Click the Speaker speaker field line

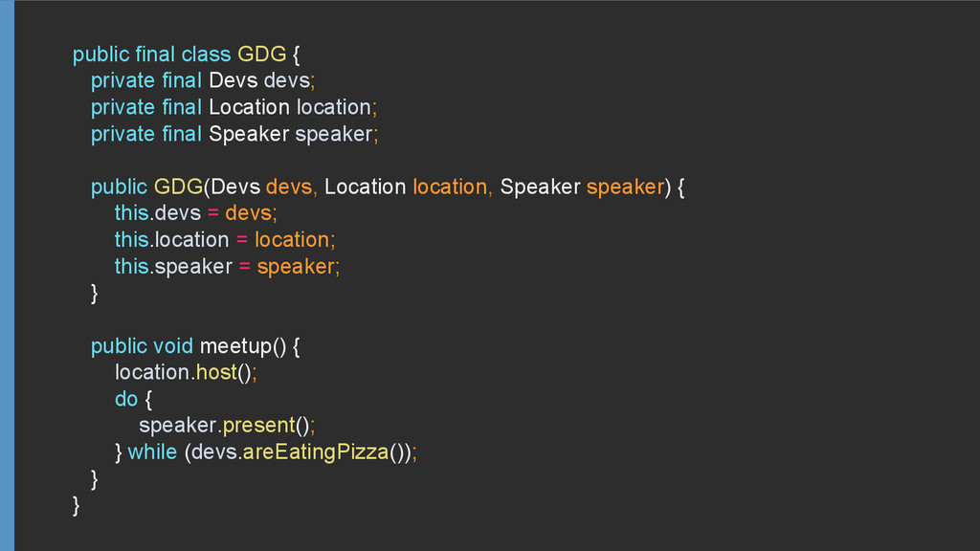[235, 134]
